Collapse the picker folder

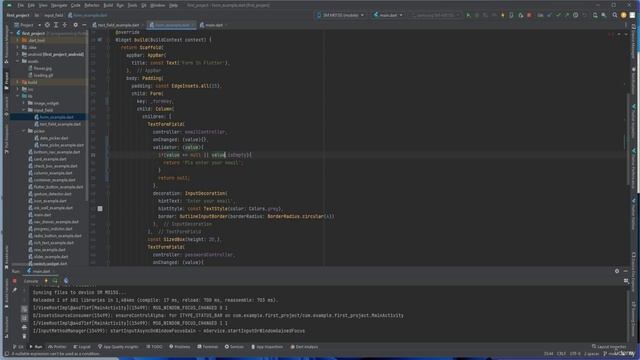pyautogui.click(x=24, y=131)
